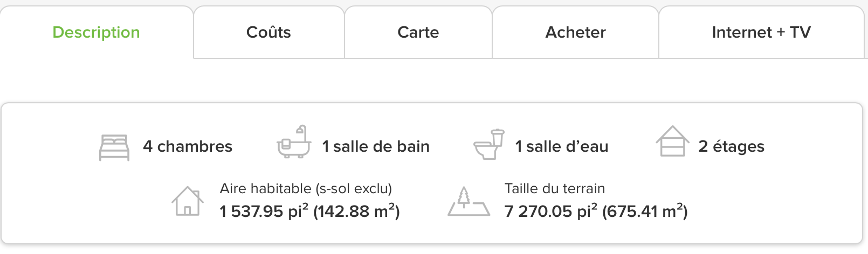
Task: Click the 1 salle de bain text
Action: pyautogui.click(x=376, y=146)
